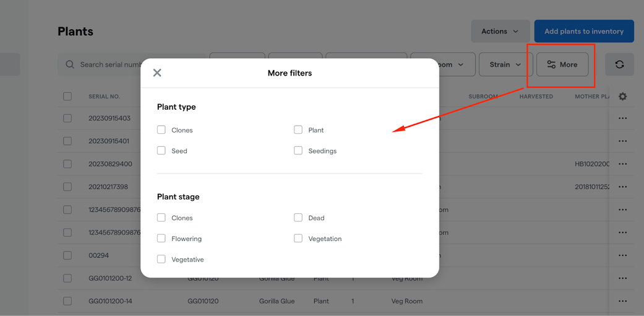Open the Actions dropdown
This screenshot has height=316, width=644.
[500, 31]
